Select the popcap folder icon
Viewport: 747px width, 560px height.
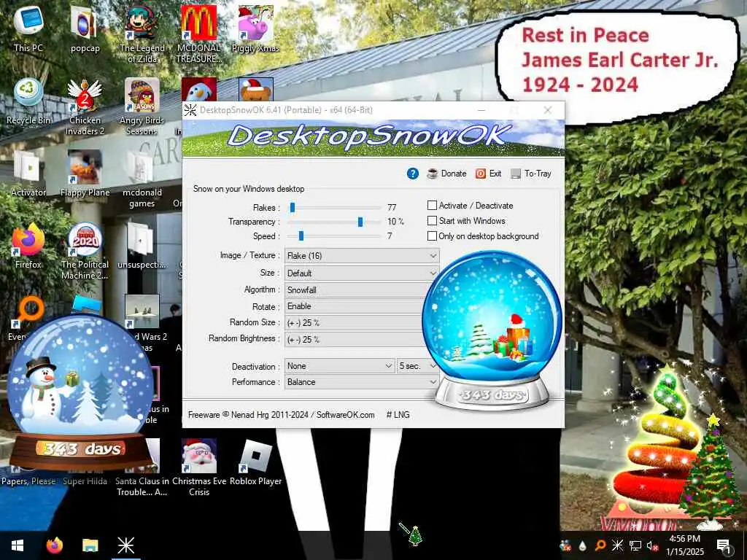click(85, 28)
